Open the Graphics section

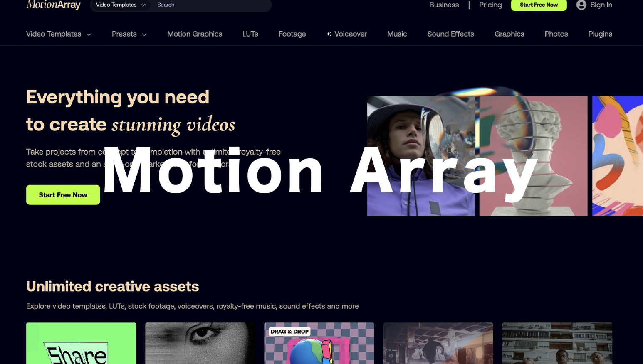tap(509, 34)
